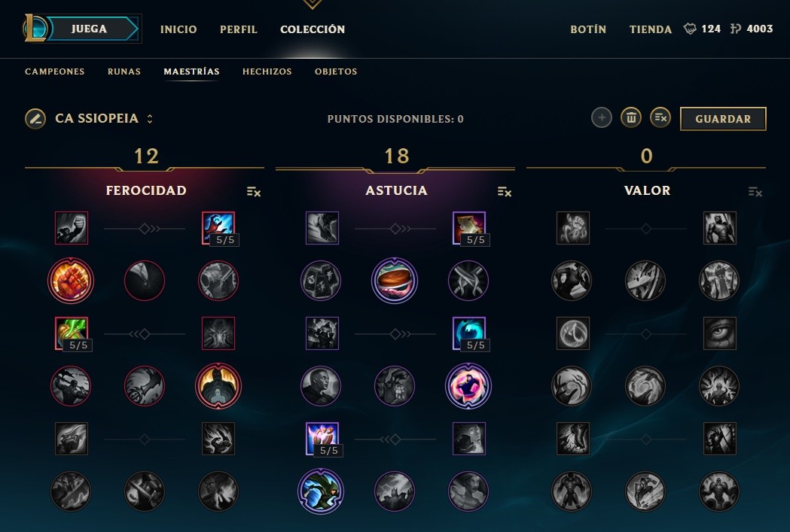Click the plus add mastery page icon
790x532 pixels.
click(602, 118)
